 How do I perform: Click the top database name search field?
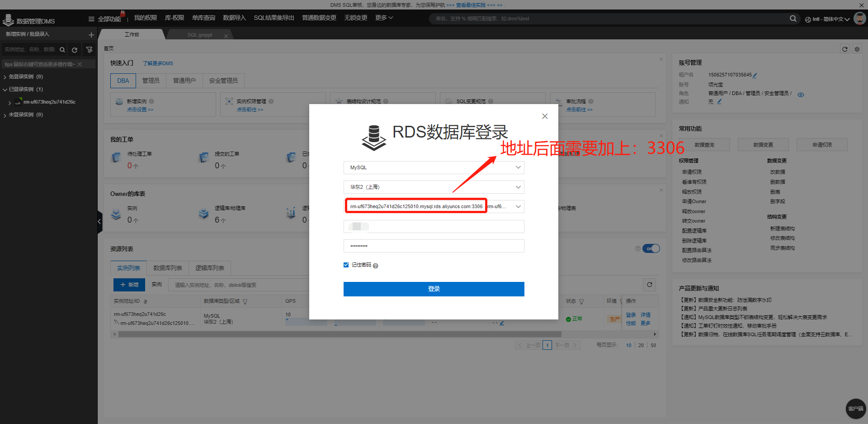(610, 19)
